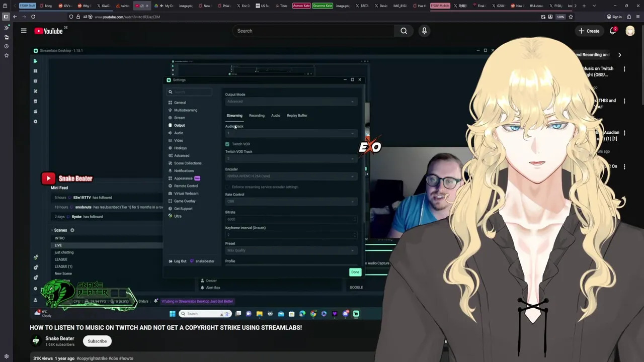644x362 pixels.
Task: Subscribe to Snake Beater channel
Action: point(97,341)
